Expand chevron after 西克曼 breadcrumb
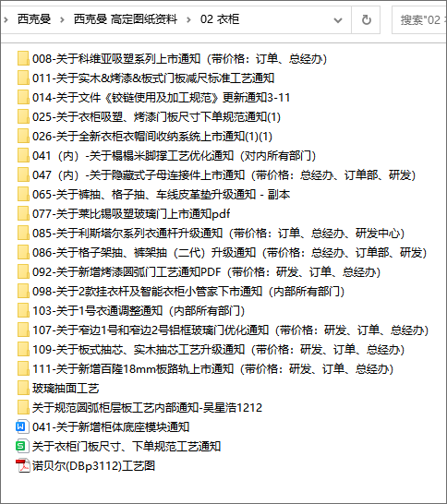The width and height of the screenshot is (447, 504). coord(62,20)
